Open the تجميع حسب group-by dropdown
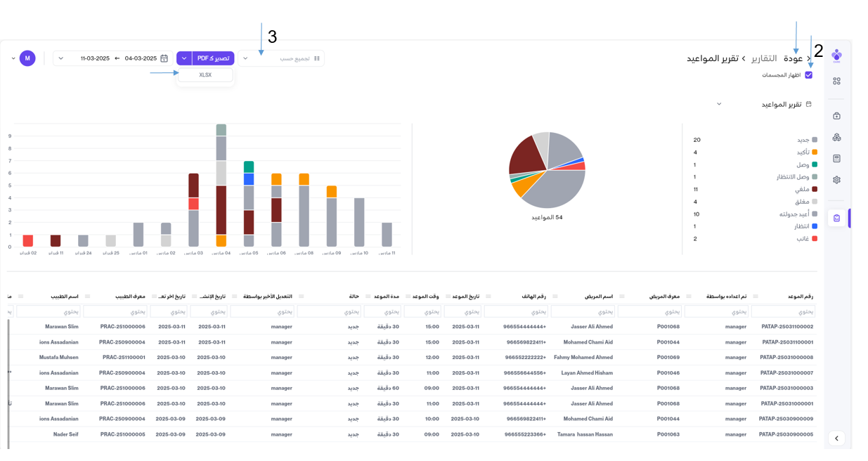Screen dimensions: 868x461 click(x=281, y=58)
